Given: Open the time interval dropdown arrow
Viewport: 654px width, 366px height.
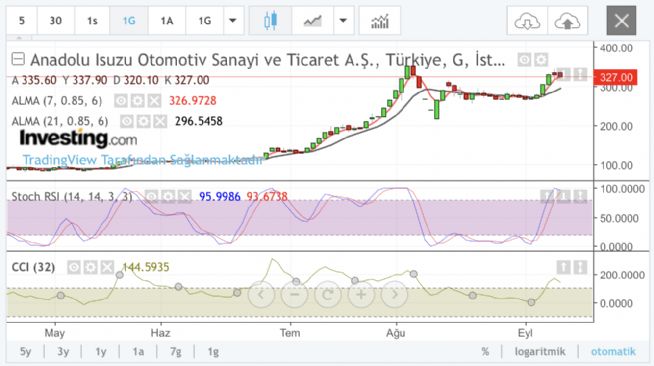Looking at the screenshot, I should coord(233,20).
